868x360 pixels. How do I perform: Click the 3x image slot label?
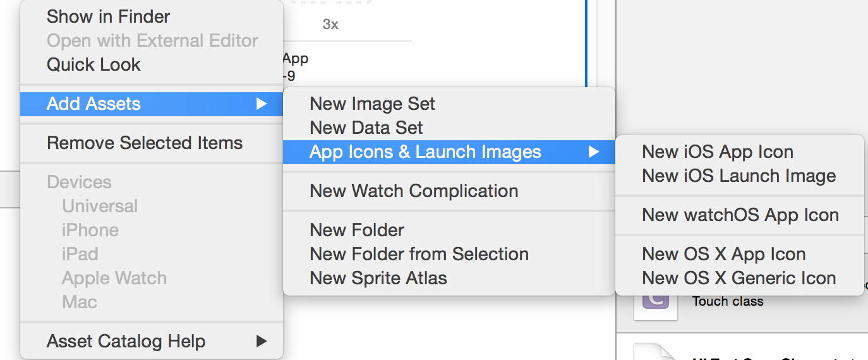pos(330,25)
